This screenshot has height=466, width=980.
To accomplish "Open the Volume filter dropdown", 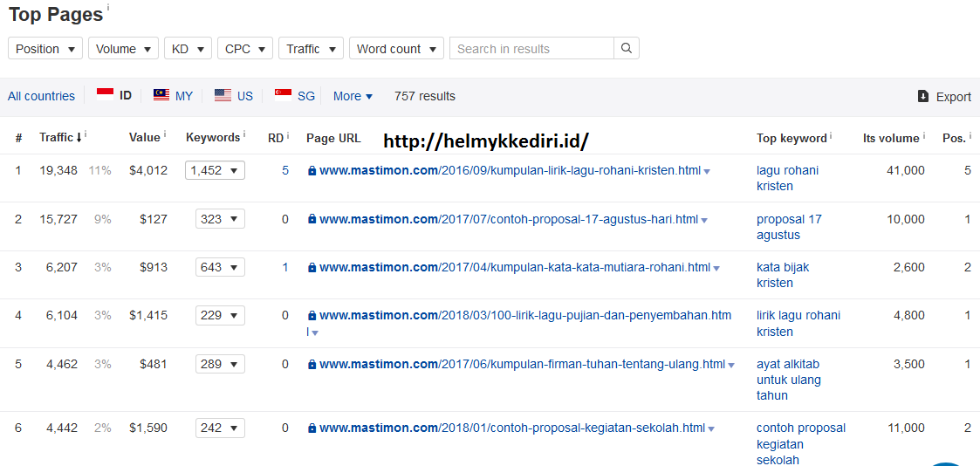I will (123, 48).
